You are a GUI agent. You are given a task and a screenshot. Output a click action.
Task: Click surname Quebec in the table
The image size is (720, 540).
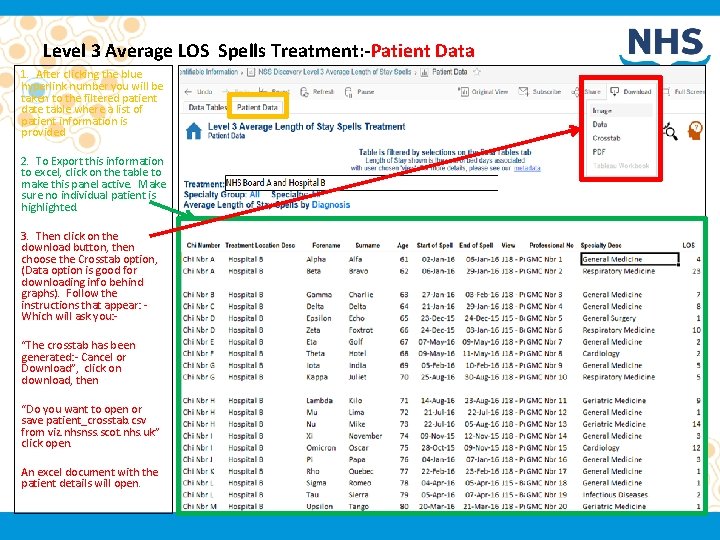[x=361, y=472]
